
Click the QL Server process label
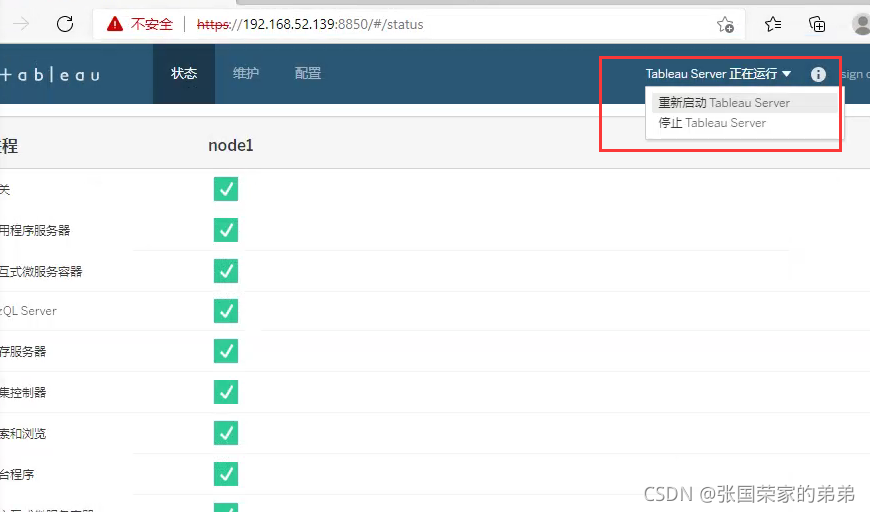coord(28,311)
